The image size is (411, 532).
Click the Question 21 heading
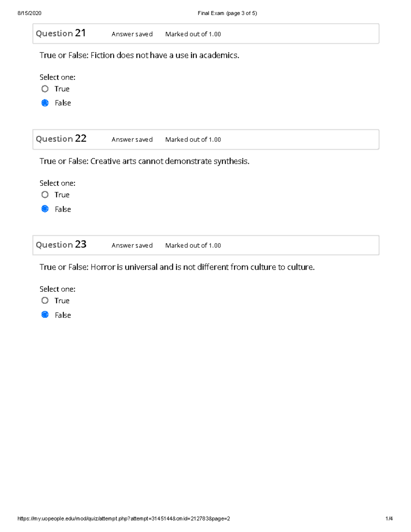tap(61, 34)
